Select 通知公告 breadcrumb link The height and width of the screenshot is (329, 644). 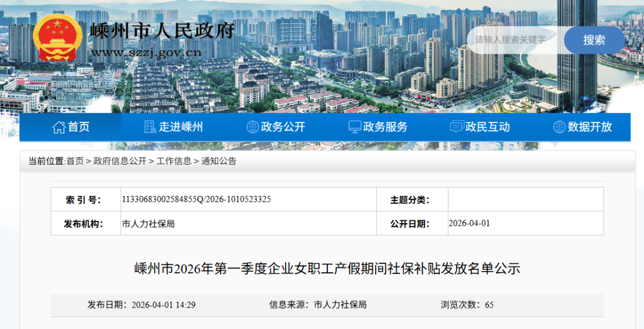(x=219, y=161)
